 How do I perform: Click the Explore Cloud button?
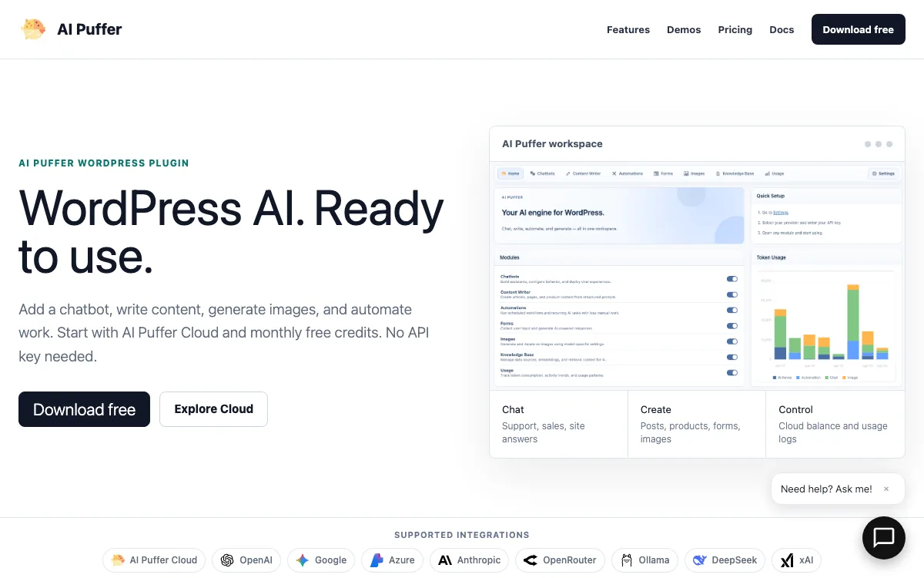coord(213,409)
